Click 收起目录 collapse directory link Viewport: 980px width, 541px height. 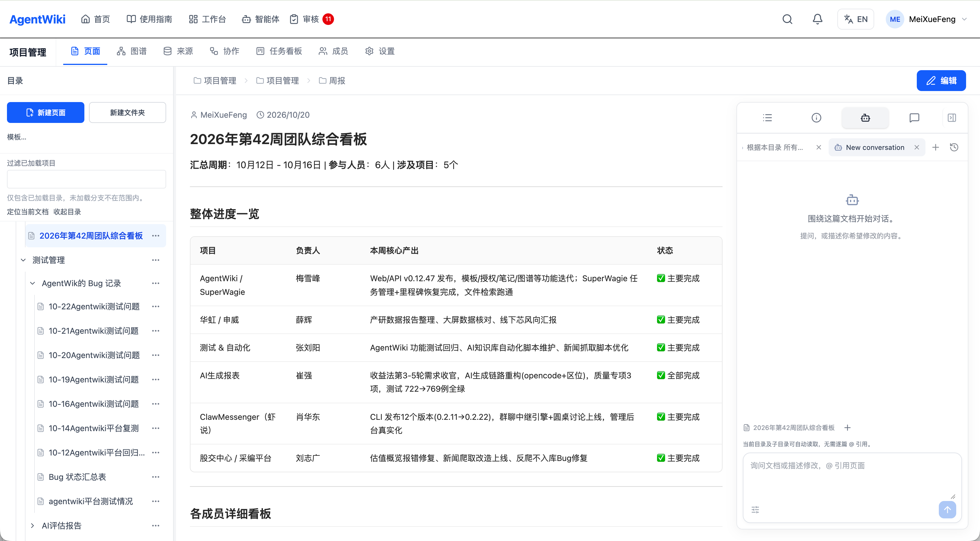67,212
